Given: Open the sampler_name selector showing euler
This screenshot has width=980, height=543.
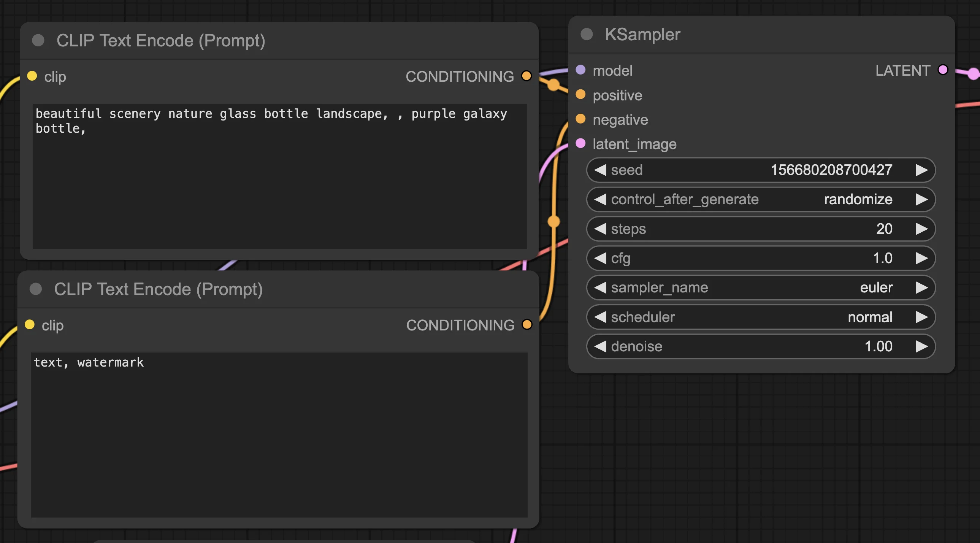Looking at the screenshot, I should click(x=761, y=288).
